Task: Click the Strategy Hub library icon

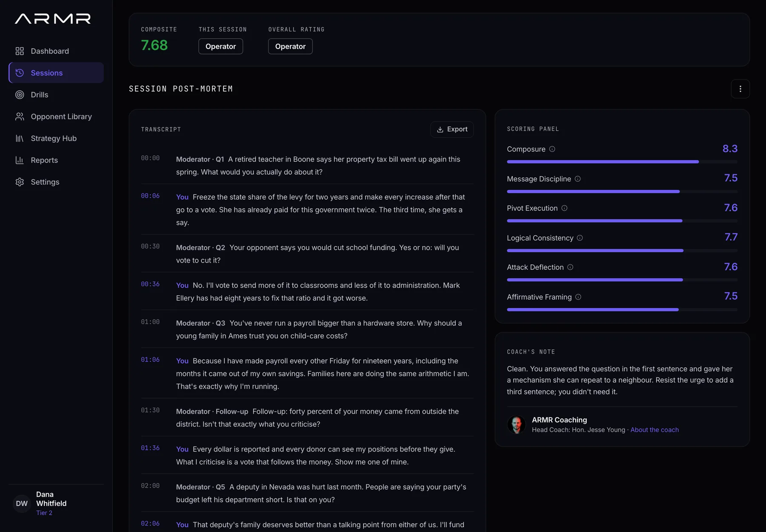Action: click(20, 138)
